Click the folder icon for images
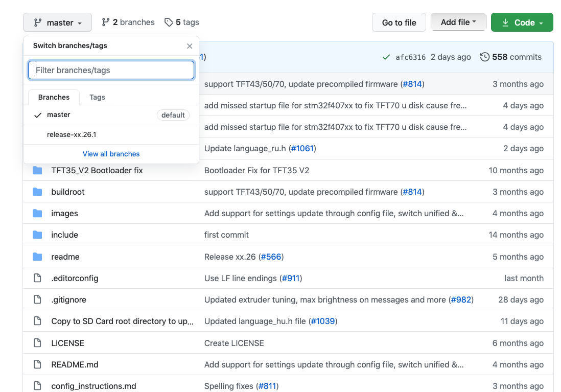The height and width of the screenshot is (392, 561). click(x=37, y=213)
